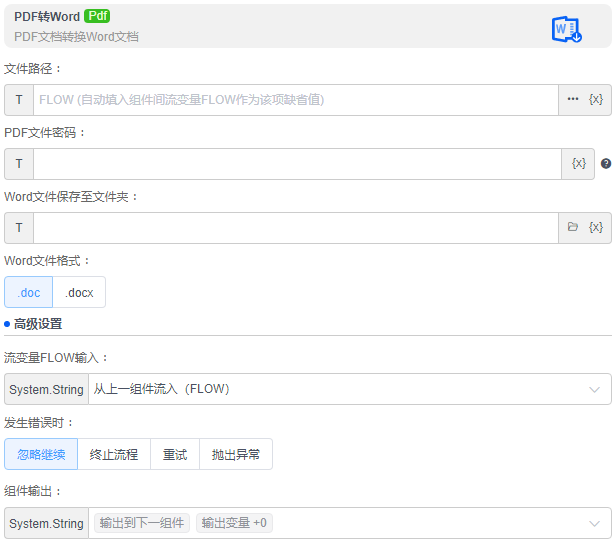Collapse the 高级设置 section
The width and height of the screenshot is (616, 544).
38,324
